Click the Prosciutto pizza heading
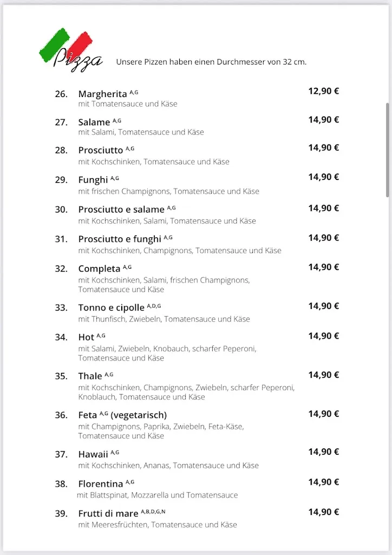 coord(101,150)
